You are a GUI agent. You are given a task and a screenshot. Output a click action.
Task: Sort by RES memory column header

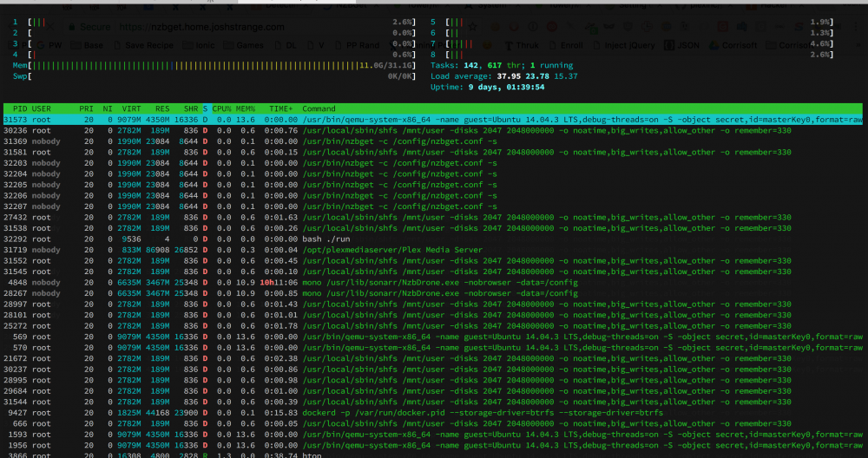(162, 109)
